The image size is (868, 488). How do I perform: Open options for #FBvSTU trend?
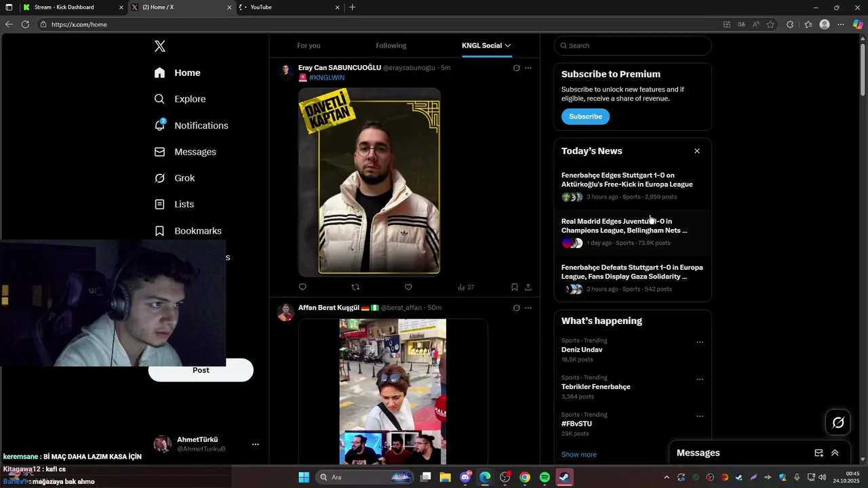coord(700,416)
